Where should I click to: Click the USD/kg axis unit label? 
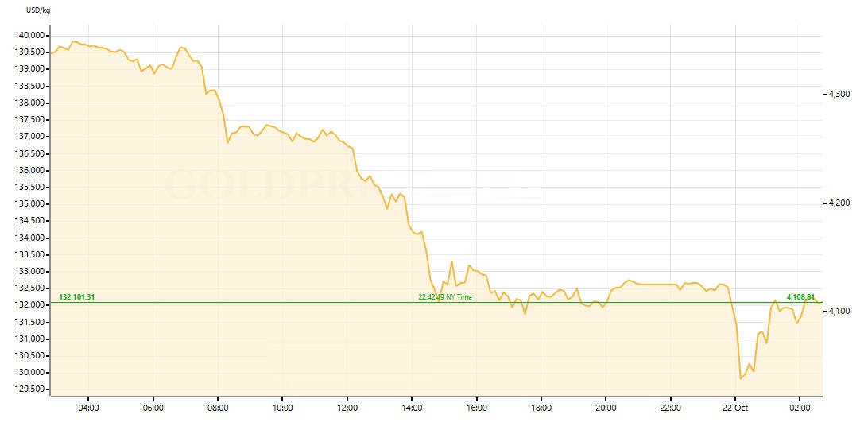tap(39, 10)
